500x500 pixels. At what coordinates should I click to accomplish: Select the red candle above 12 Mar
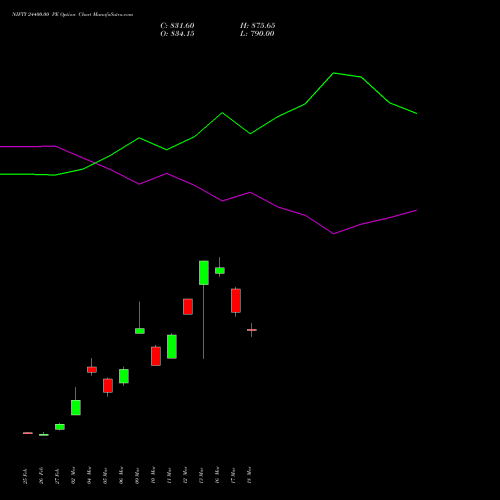point(188,307)
